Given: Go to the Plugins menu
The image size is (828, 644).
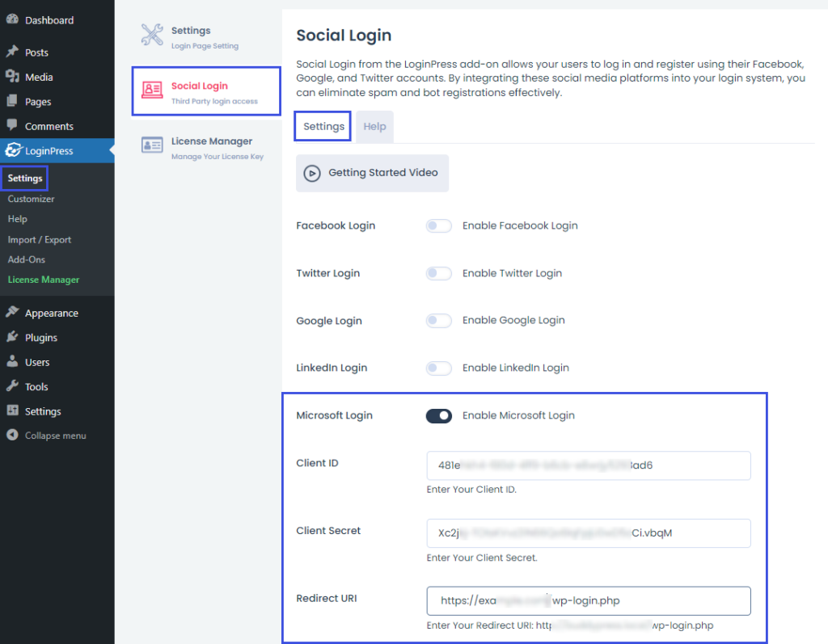Looking at the screenshot, I should coord(57,337).
